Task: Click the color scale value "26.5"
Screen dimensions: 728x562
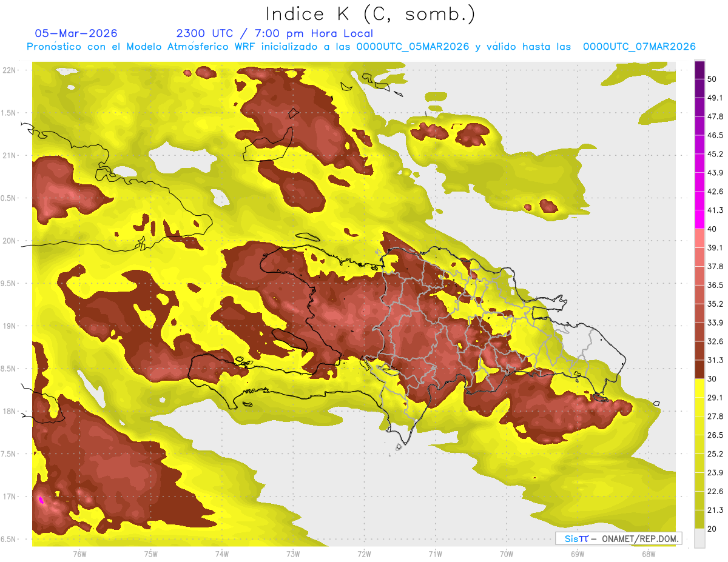Action: pos(715,435)
